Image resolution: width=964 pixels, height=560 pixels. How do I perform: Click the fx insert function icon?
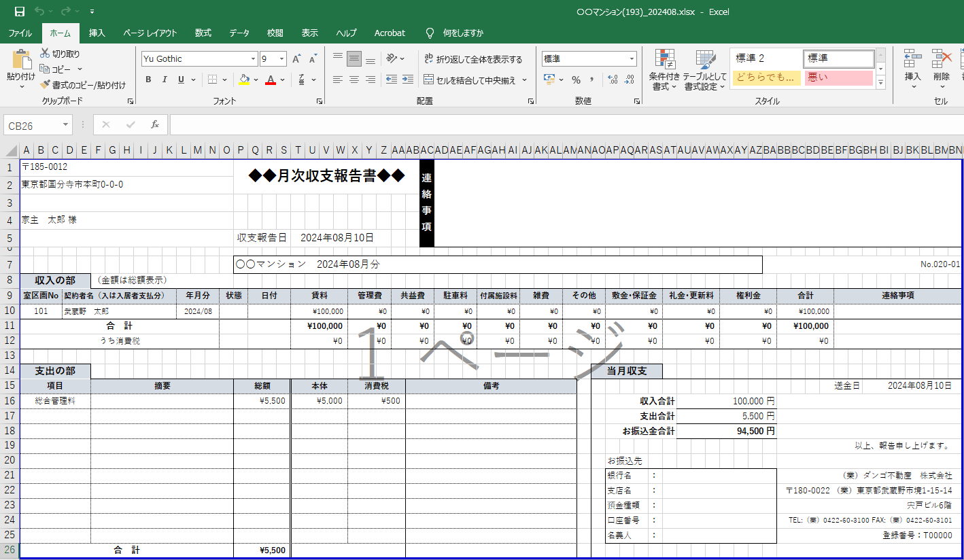pyautogui.click(x=155, y=125)
